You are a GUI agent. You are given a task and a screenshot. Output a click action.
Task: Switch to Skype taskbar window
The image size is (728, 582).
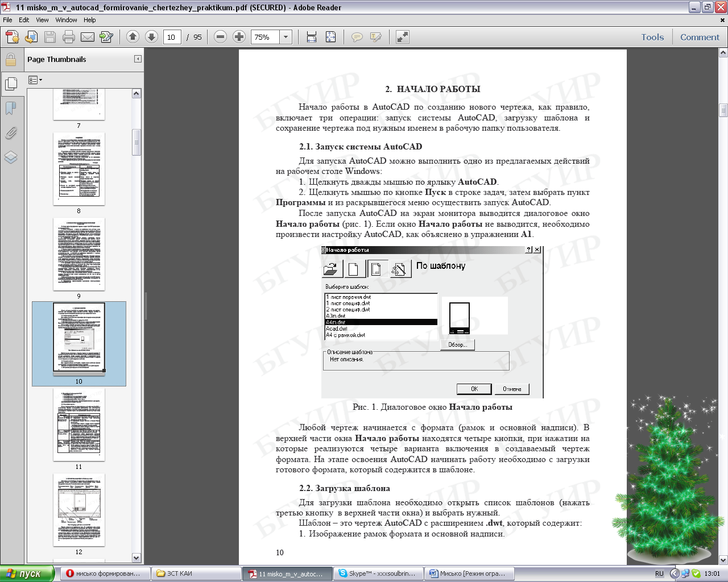click(x=378, y=573)
